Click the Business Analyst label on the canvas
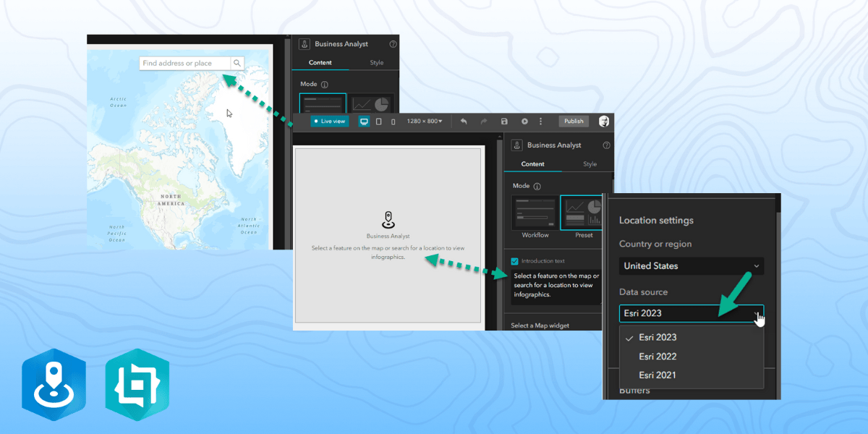Screen dimensions: 868x434 pyautogui.click(x=388, y=236)
